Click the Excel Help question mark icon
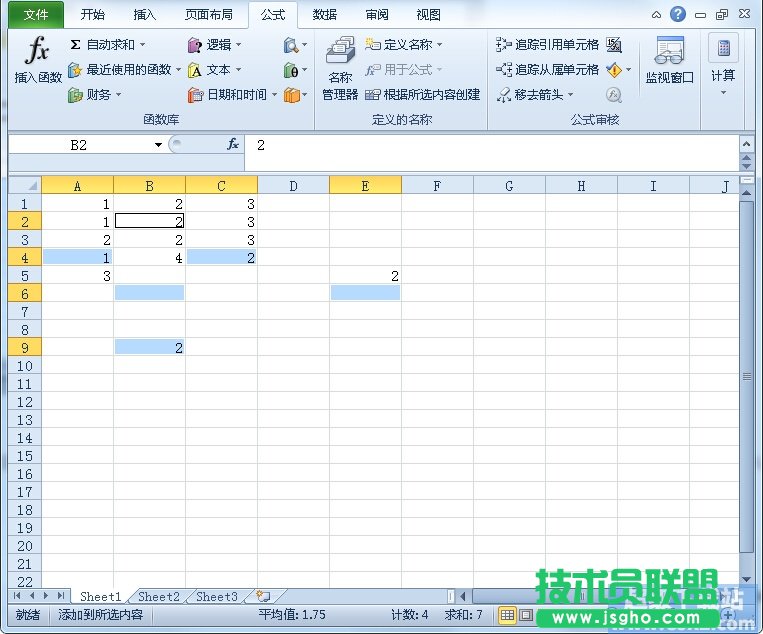 point(678,14)
